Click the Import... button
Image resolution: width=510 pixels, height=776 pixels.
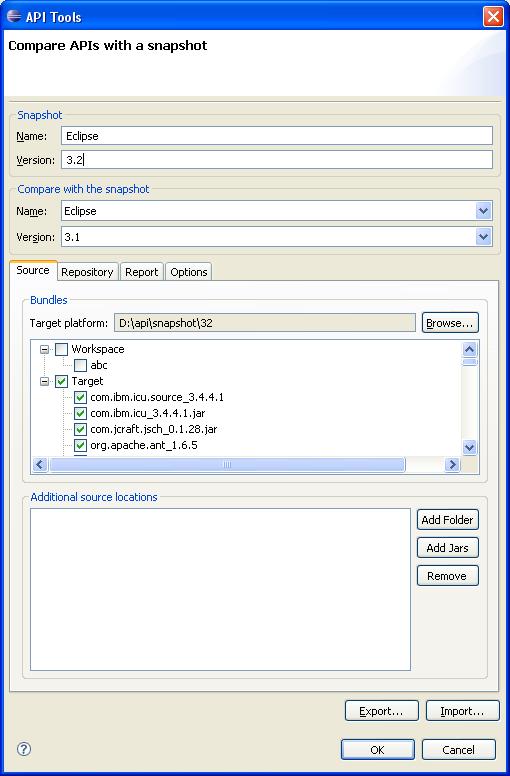(x=463, y=711)
